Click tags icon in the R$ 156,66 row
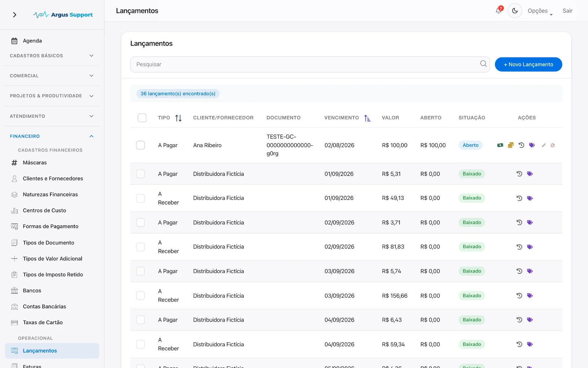The height and width of the screenshot is (368, 588). (x=530, y=296)
